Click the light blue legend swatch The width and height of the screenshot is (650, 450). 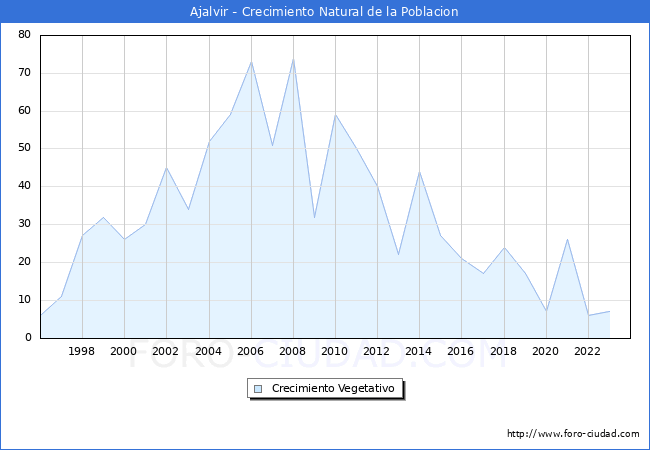click(x=258, y=389)
